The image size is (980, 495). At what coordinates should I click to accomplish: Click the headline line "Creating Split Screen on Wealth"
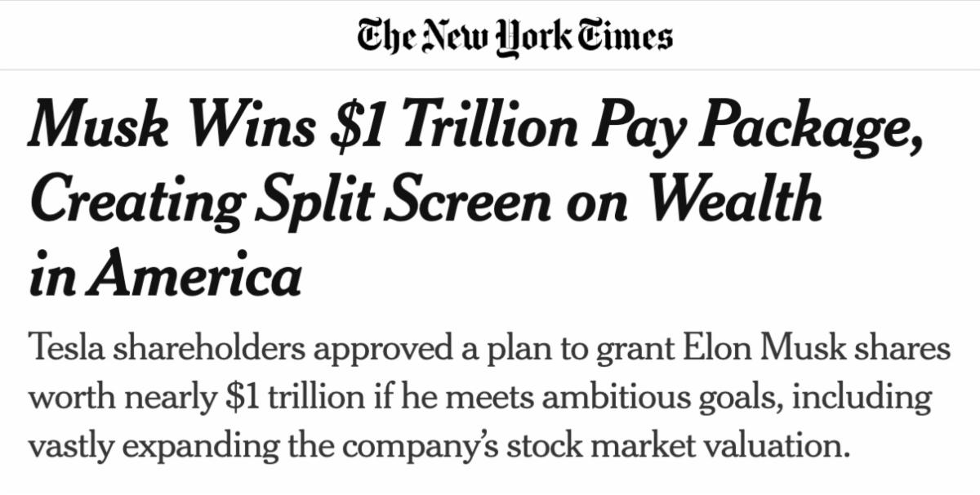point(425,202)
